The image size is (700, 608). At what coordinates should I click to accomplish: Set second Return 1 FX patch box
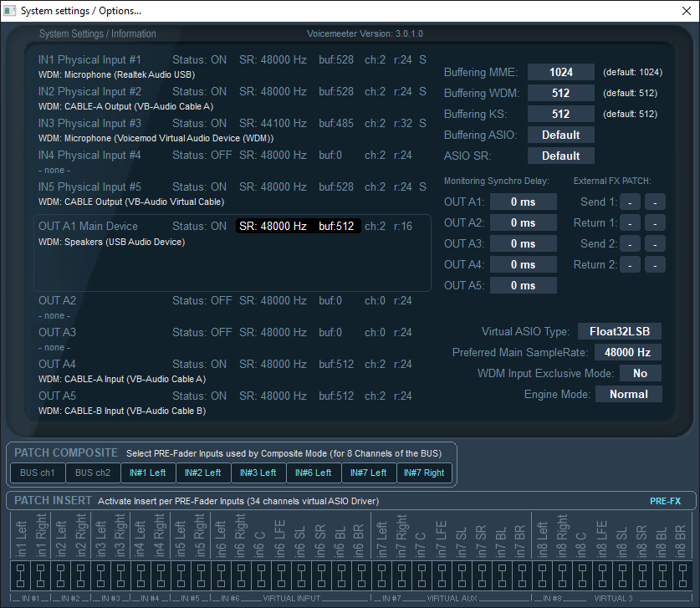point(655,222)
